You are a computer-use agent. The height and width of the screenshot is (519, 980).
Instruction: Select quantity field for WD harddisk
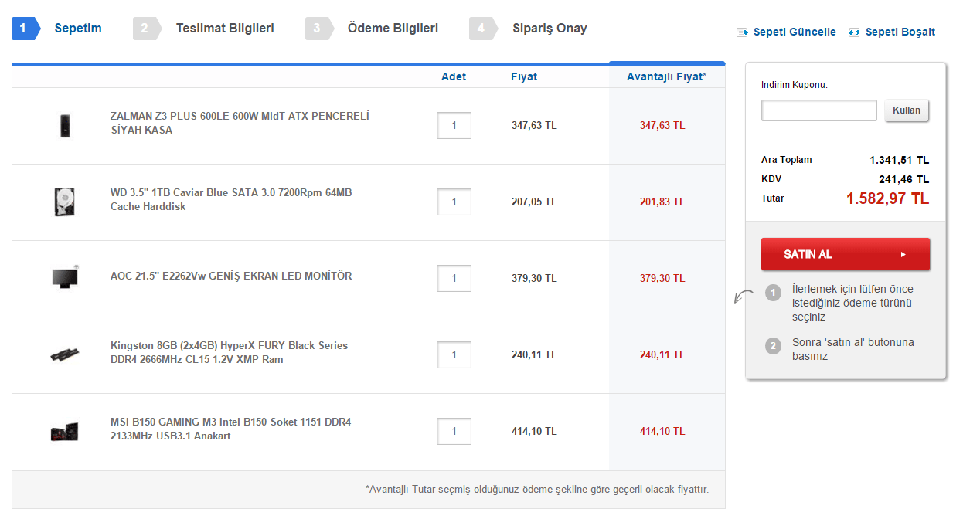[454, 202]
